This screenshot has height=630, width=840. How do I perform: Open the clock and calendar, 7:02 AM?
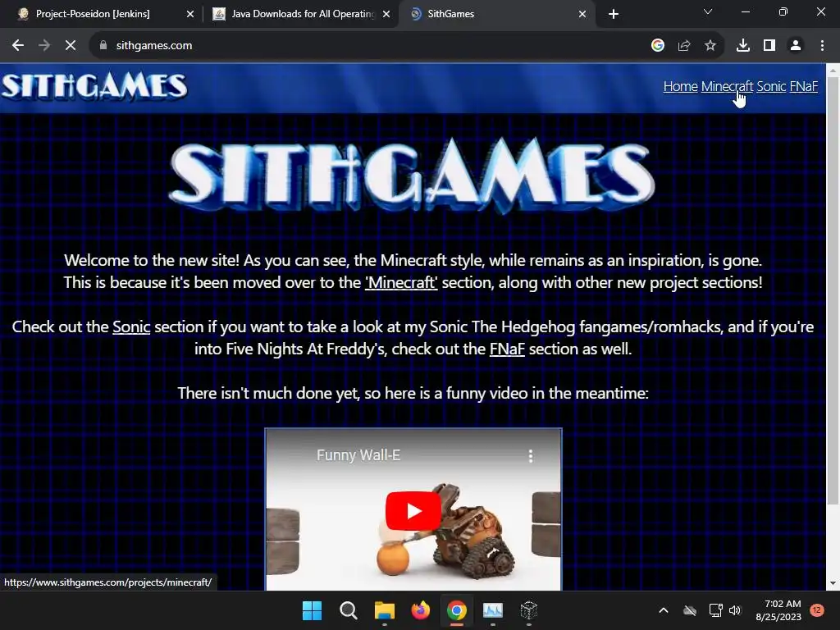pyautogui.click(x=778, y=610)
